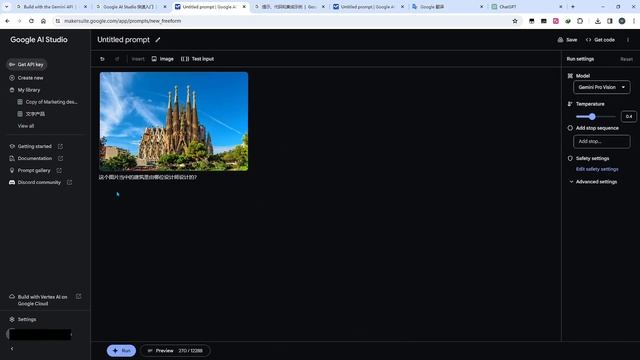
Task: Reload the page
Action: pos(31,21)
